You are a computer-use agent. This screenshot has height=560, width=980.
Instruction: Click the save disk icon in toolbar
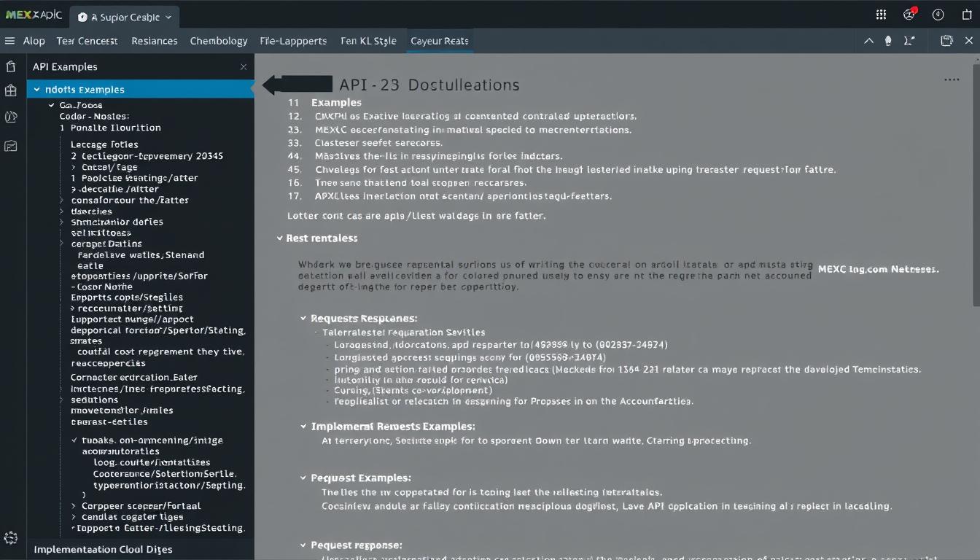(x=947, y=41)
